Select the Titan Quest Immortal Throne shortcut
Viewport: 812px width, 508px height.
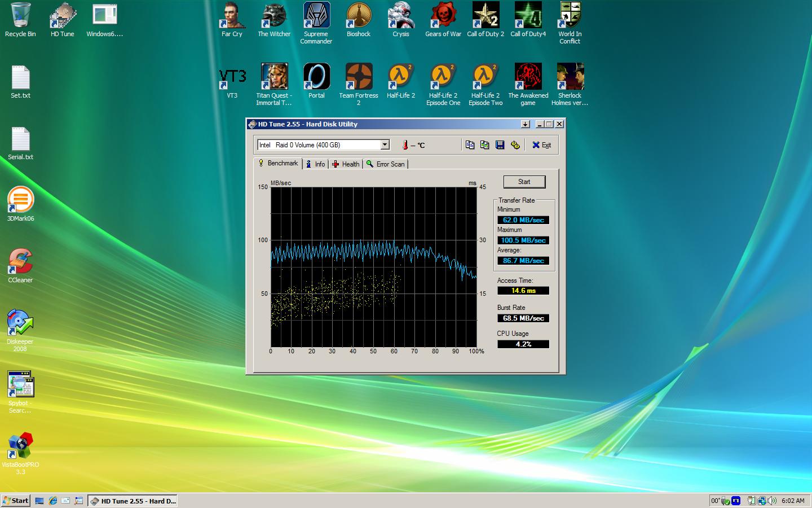(274, 85)
